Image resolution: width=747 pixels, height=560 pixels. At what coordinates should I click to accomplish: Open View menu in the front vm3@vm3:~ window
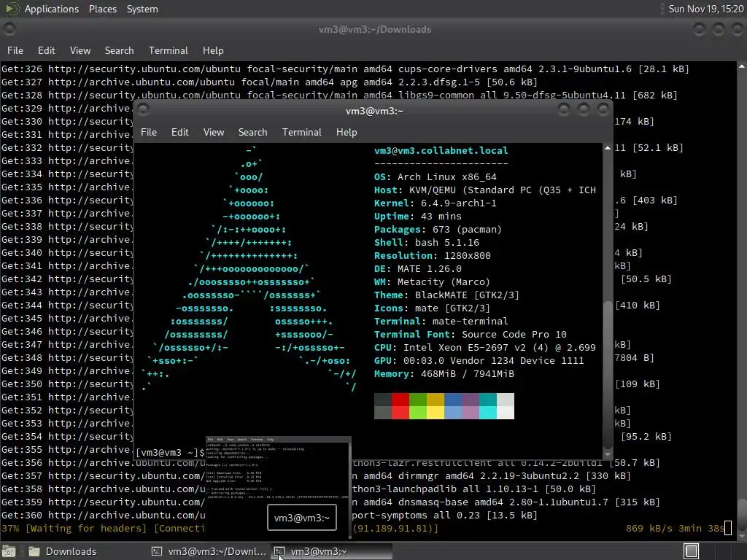tap(214, 133)
